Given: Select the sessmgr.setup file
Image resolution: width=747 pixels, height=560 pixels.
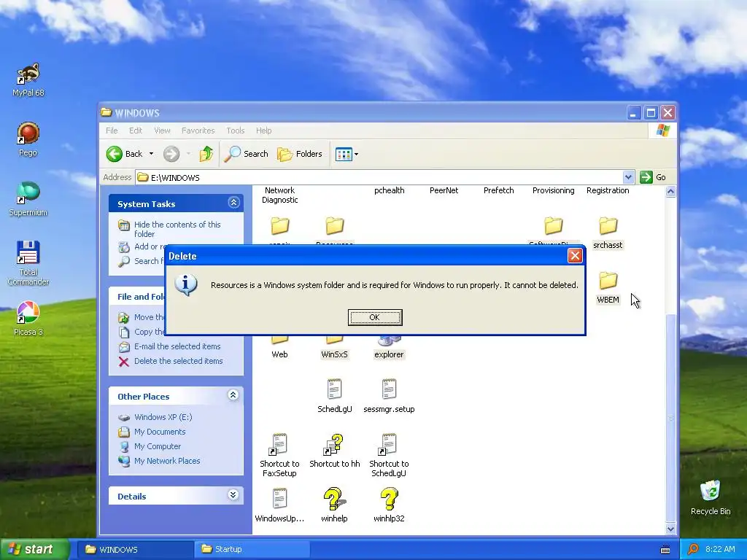Looking at the screenshot, I should click(389, 396).
